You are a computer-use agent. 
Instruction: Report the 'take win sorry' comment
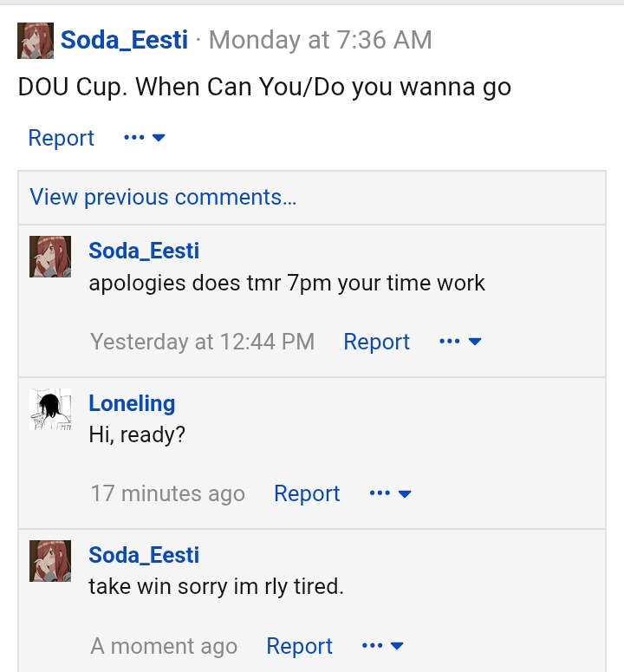(299, 646)
